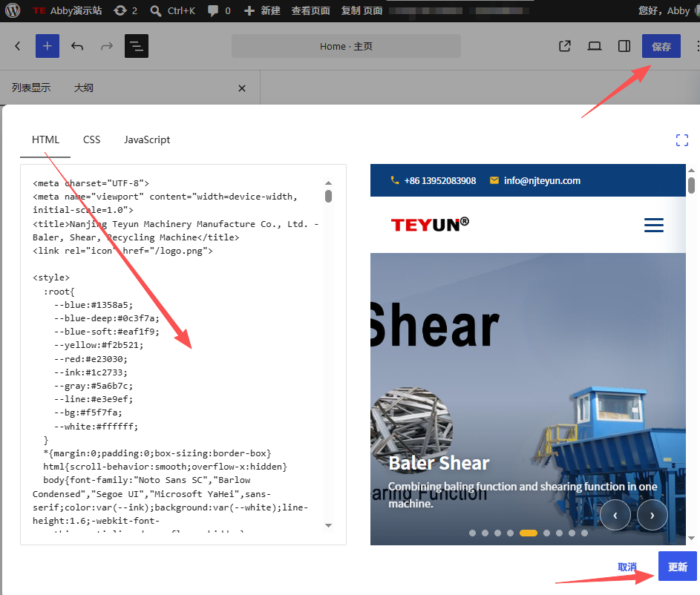The height and width of the screenshot is (595, 700).
Task: Open the WordPress logo menu
Action: (13, 10)
